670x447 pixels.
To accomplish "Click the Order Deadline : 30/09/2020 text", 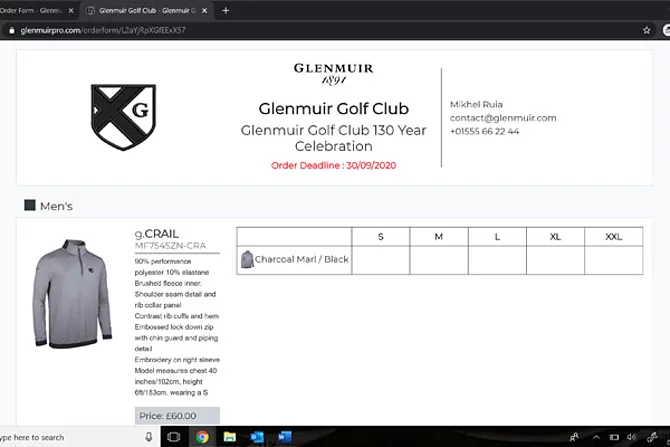I will pos(333,165).
